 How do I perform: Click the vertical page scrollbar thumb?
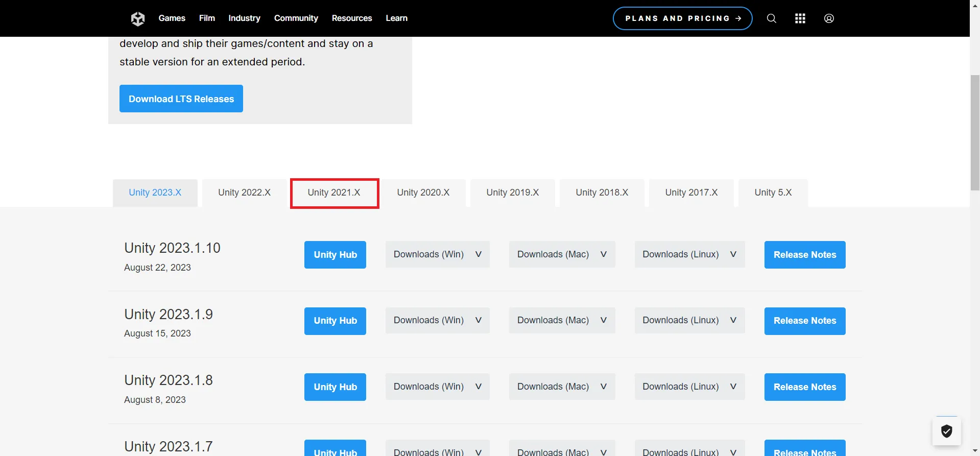point(974,133)
